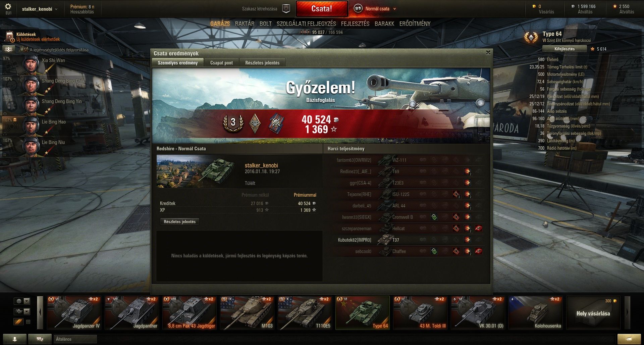The image size is (644, 345).
Task: Toggle accelerated crew training checkbox
Action: [x=26, y=50]
